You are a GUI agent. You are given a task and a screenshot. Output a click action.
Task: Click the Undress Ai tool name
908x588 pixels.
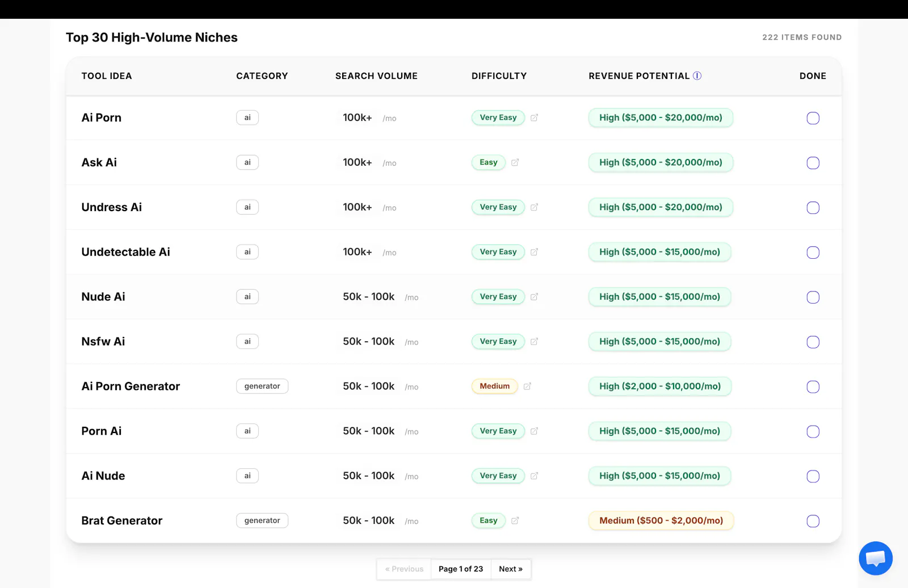(111, 207)
